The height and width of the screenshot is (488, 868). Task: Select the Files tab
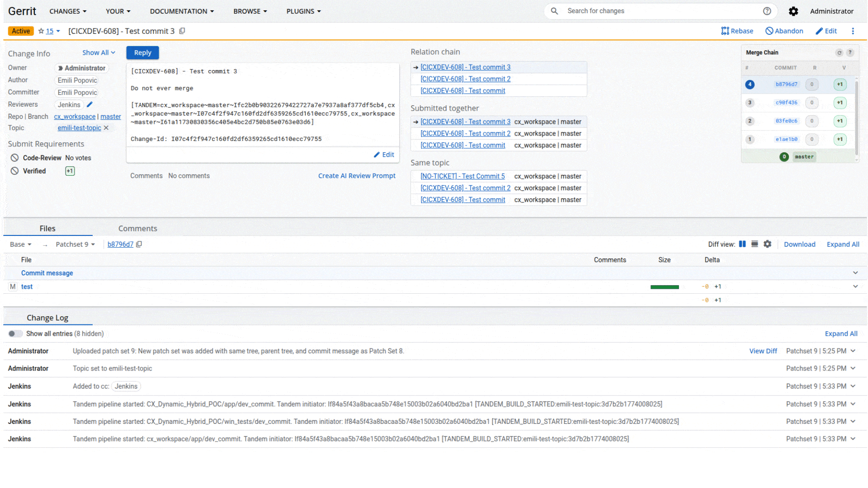[x=47, y=229]
